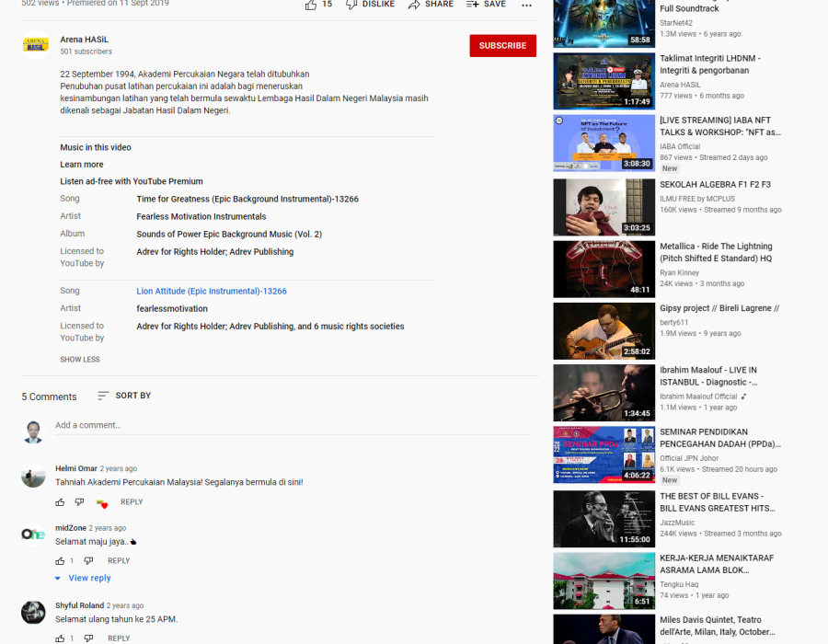Reply to Shyful Roland's comment

tap(119, 638)
